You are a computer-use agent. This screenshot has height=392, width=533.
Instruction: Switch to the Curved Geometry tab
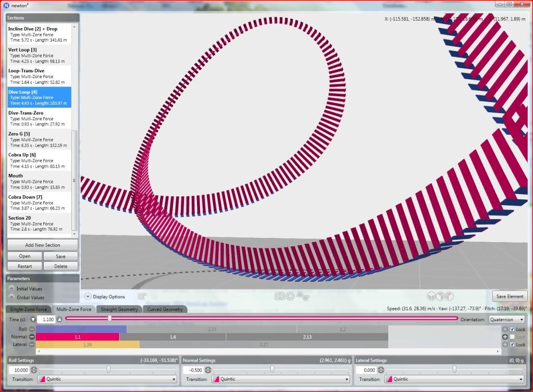coord(165,309)
